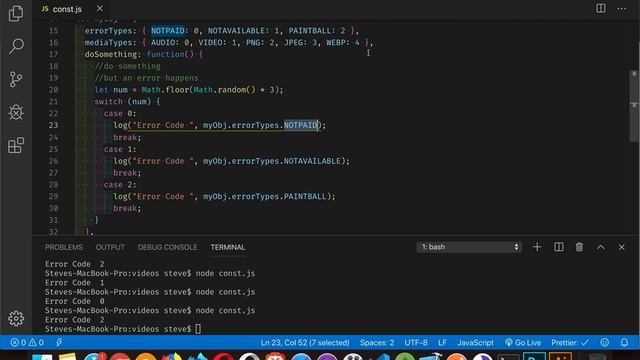
Task: Click NOTAVAILABLE in line 26 log call
Action: click(x=312, y=161)
